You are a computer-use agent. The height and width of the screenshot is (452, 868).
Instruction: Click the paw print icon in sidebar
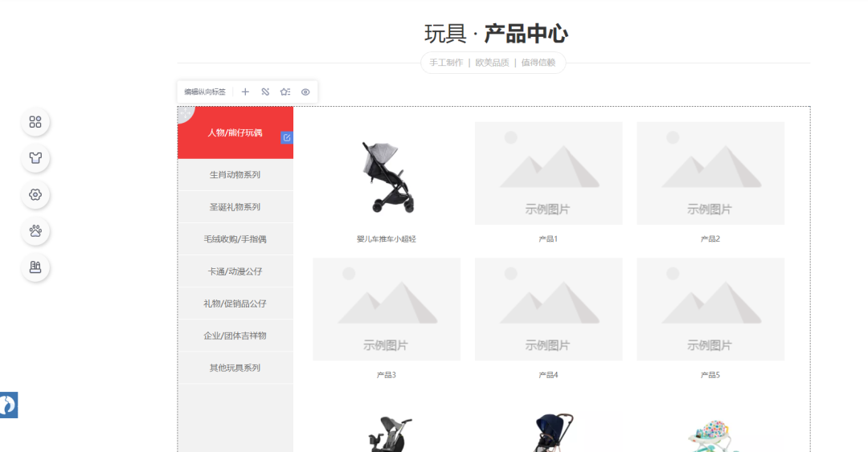tap(35, 231)
